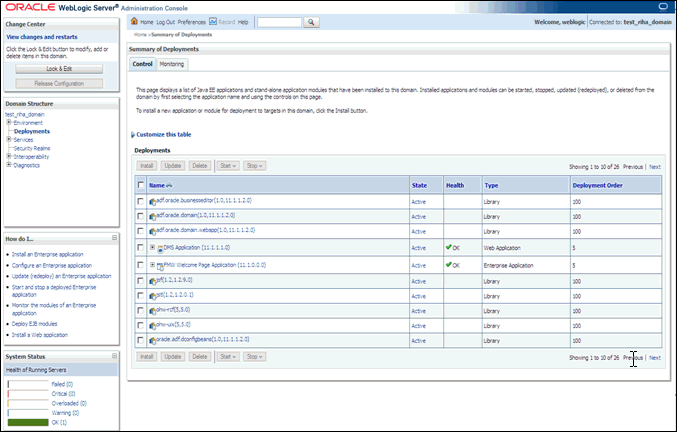Click the Record icon in toolbar
The width and height of the screenshot is (677, 432).
[213, 22]
